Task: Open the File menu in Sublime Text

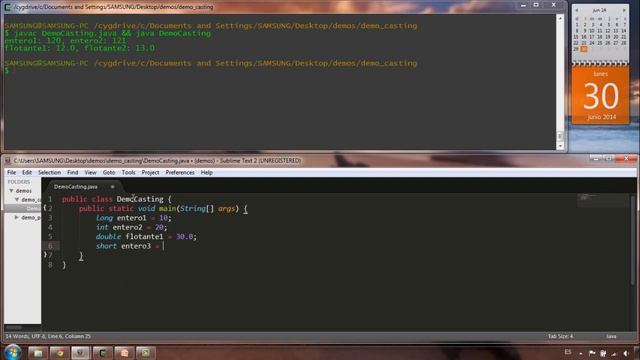Action: pos(11,172)
